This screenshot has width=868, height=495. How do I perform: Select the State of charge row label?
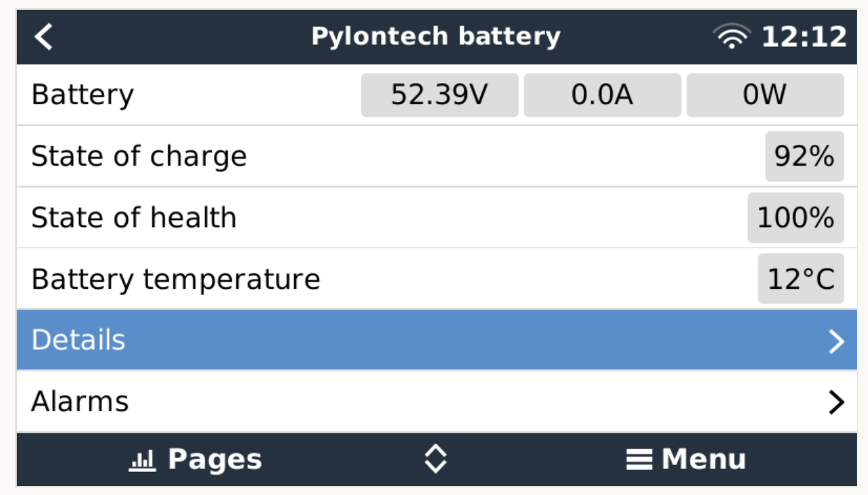click(x=139, y=157)
